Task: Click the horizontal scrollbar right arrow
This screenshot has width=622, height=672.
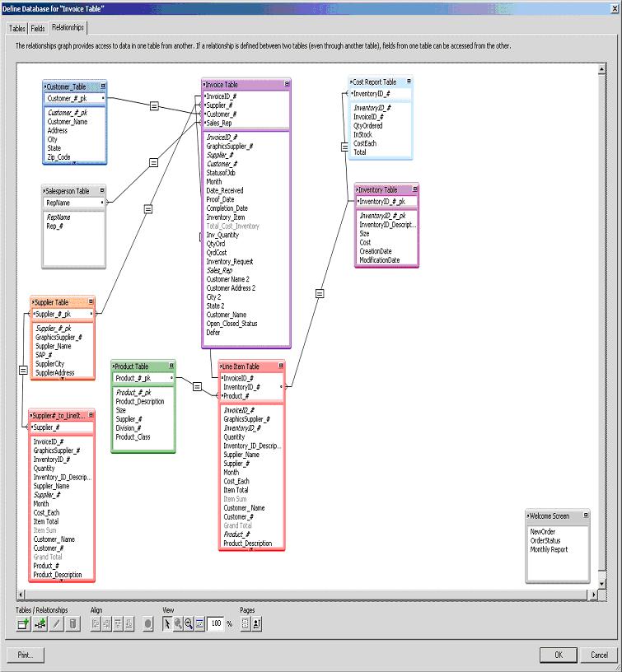Action: tap(593, 595)
